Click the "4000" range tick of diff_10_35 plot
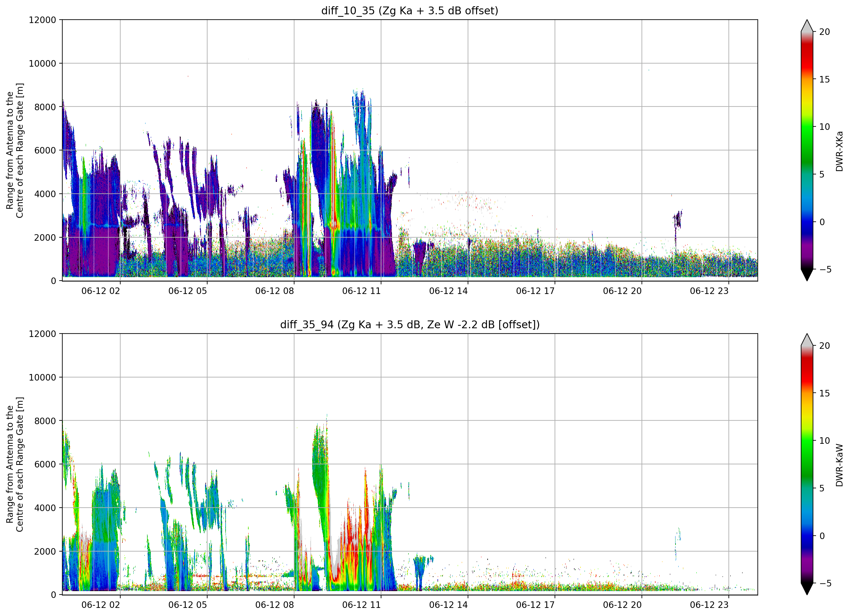The image size is (850, 616). (45, 194)
